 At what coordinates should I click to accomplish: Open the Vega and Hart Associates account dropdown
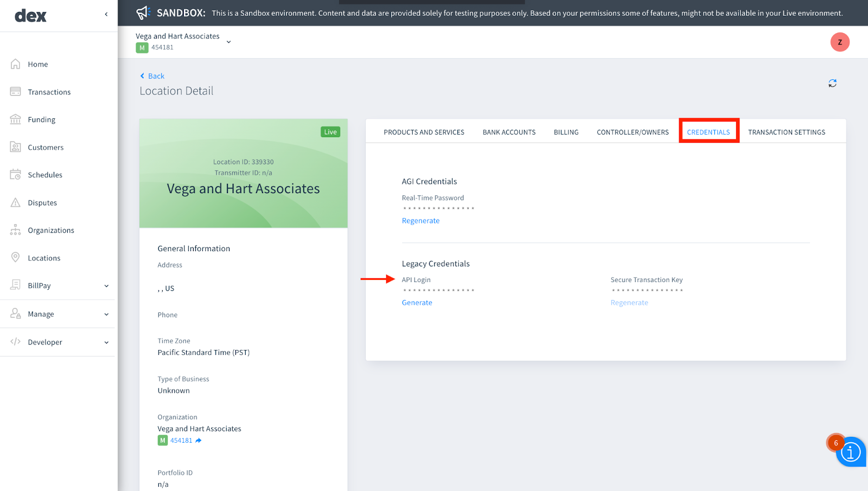point(228,41)
